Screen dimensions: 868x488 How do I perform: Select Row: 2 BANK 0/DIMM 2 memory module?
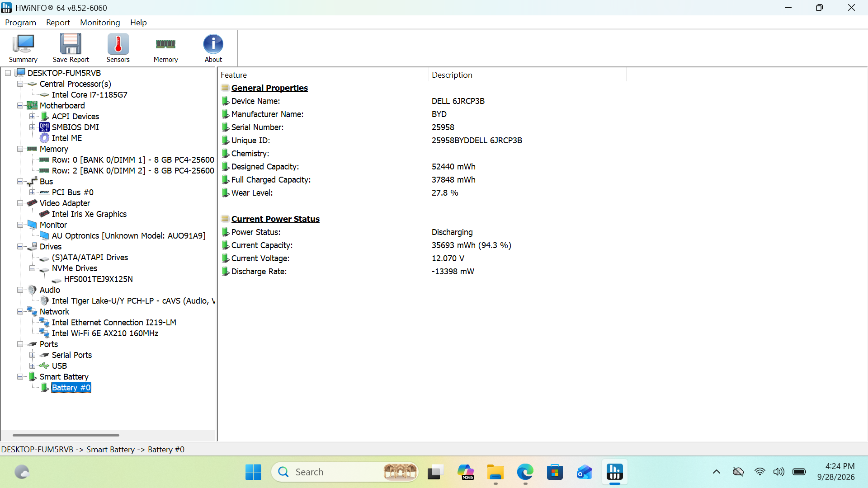tap(133, 171)
